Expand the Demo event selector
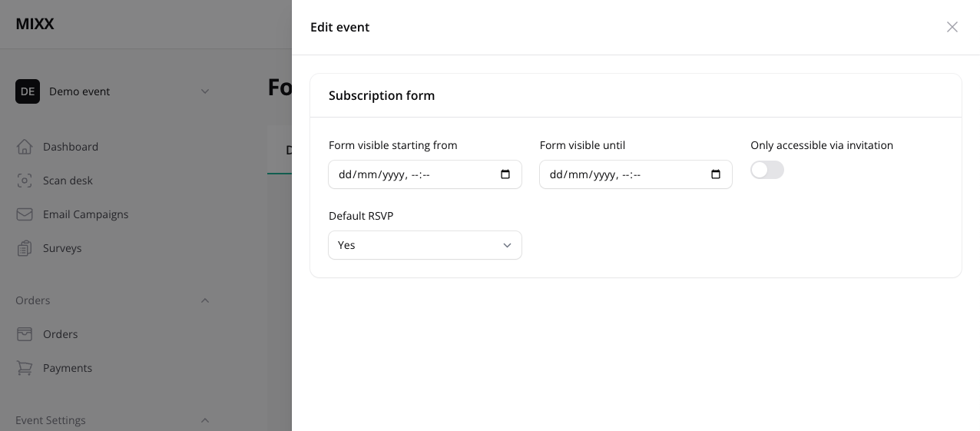This screenshot has height=431, width=980. pos(205,91)
